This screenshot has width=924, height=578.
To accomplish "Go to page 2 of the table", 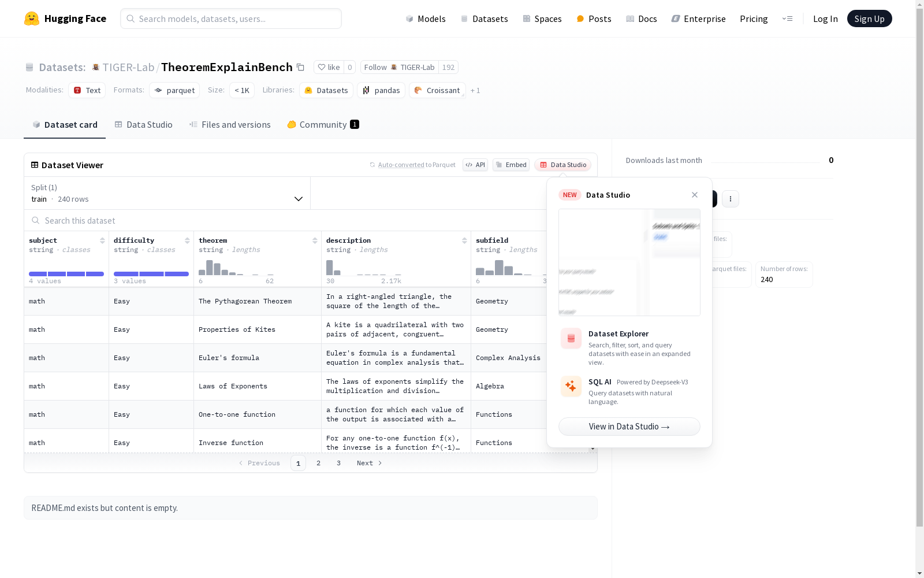I will point(318,463).
